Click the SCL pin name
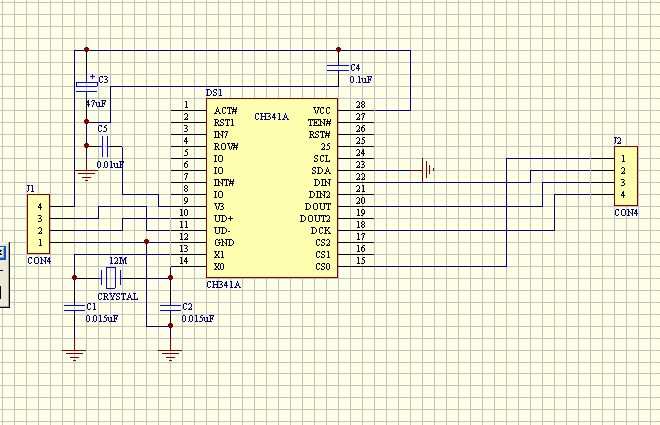 (x=322, y=159)
